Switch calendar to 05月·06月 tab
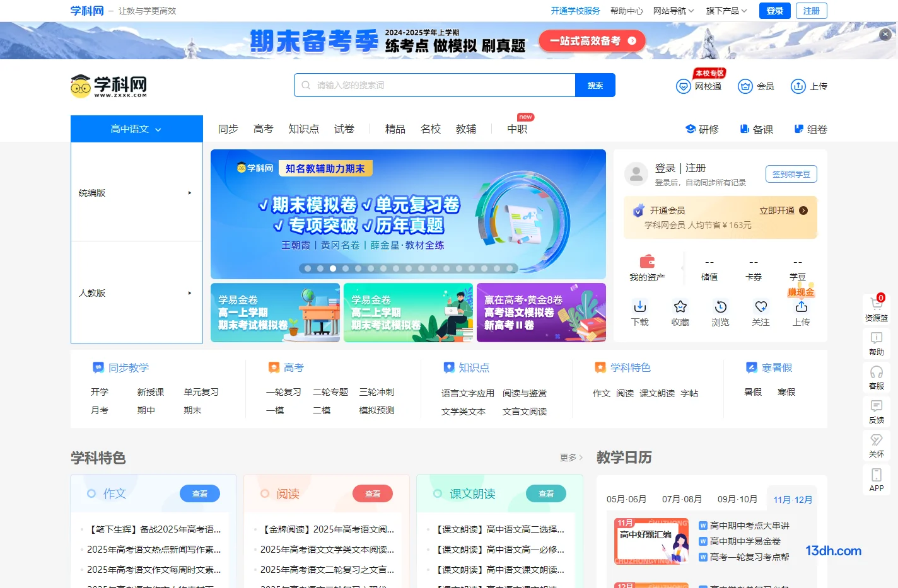The height and width of the screenshot is (588, 898). [x=626, y=499]
